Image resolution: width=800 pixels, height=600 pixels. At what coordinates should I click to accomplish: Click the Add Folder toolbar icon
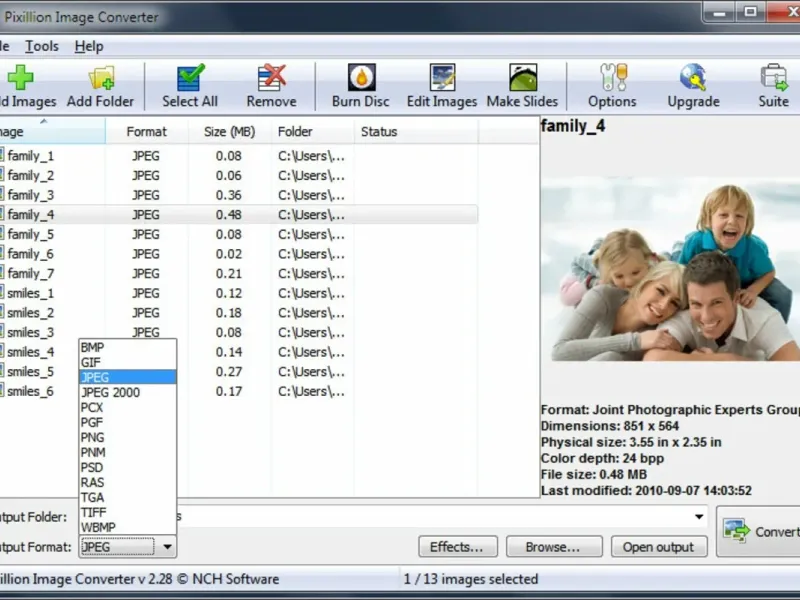pos(102,78)
